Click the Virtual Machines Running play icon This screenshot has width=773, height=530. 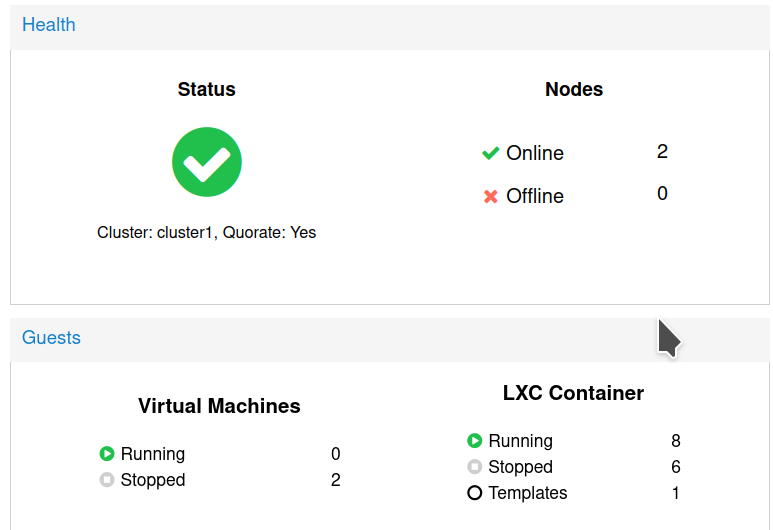coord(107,454)
